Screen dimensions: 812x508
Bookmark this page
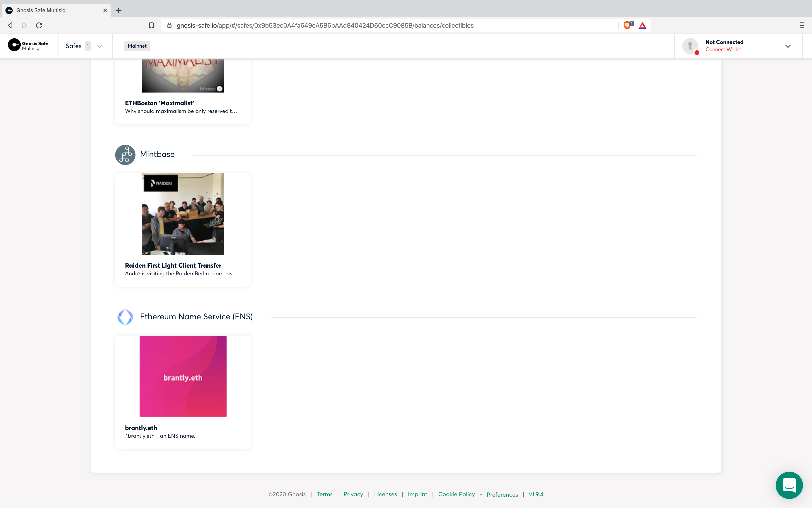[151, 26]
